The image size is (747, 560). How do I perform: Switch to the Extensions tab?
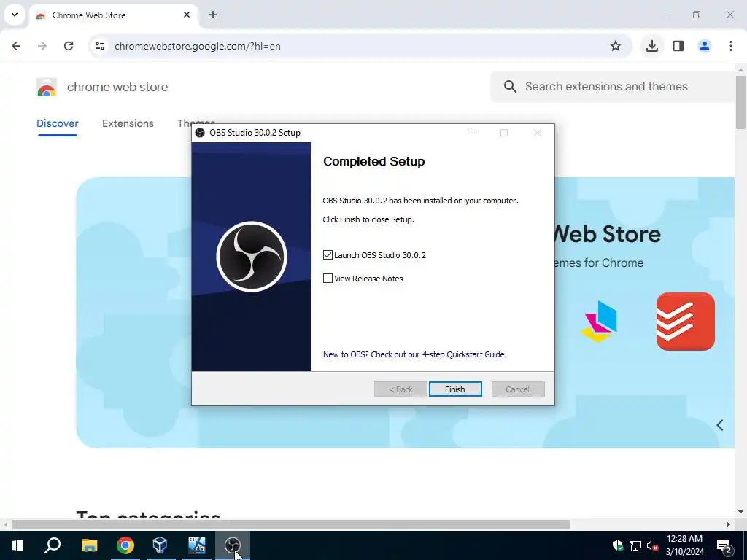[x=128, y=123]
